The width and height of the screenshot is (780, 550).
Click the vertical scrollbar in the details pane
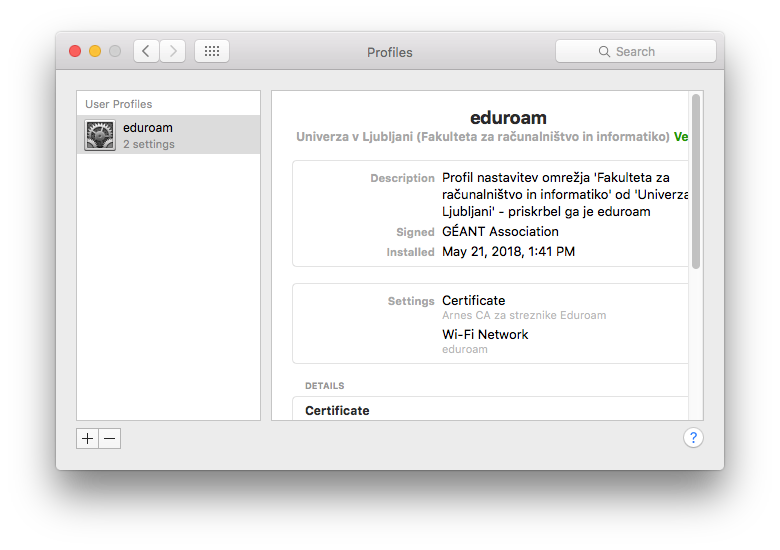[x=696, y=182]
